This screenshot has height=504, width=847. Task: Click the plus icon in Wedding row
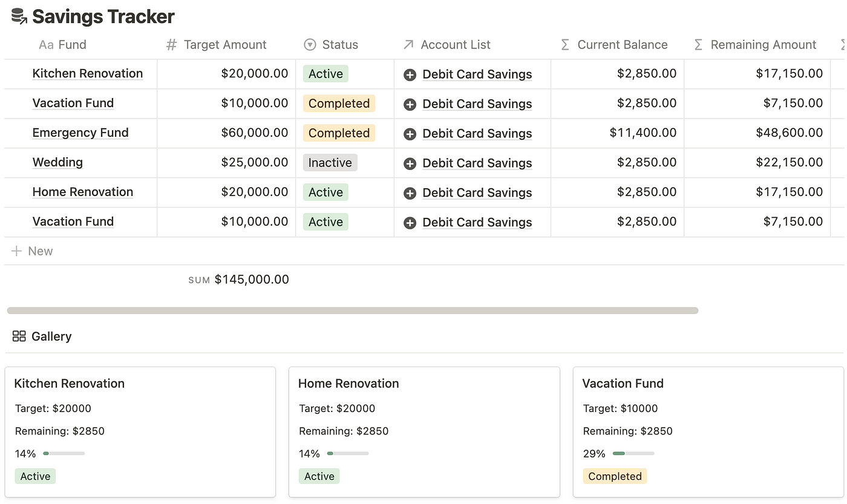click(x=410, y=163)
